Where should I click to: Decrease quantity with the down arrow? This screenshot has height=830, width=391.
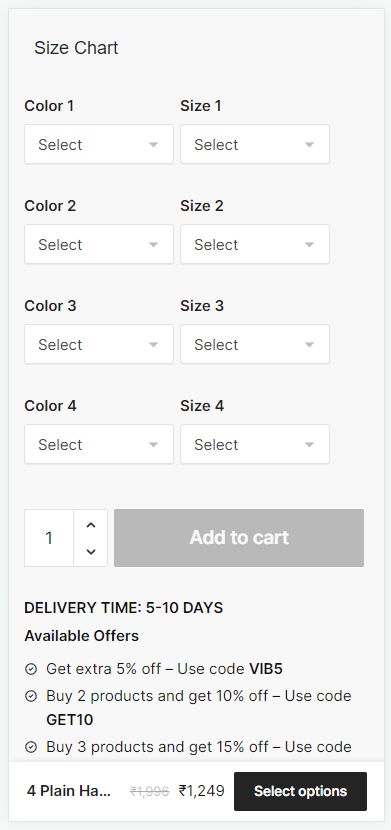tap(91, 552)
